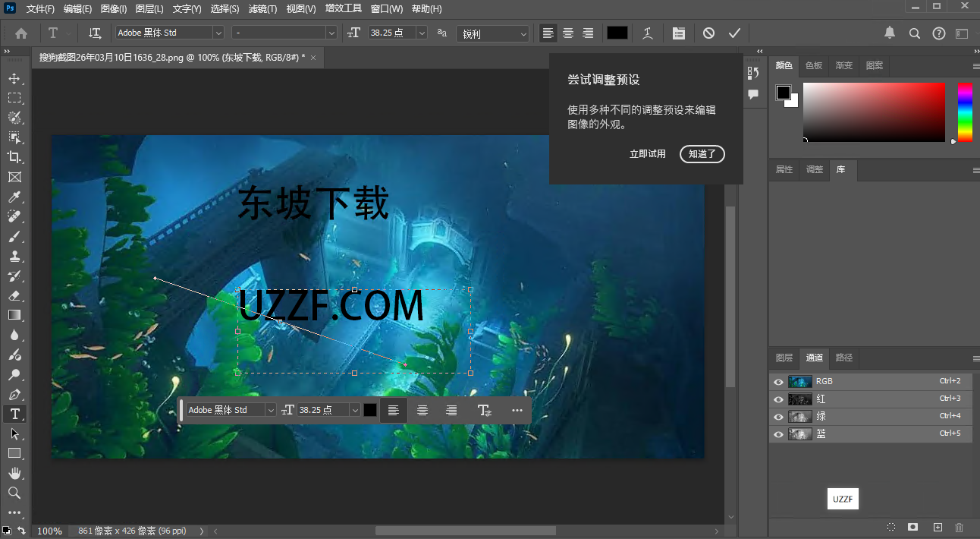Switch to the Zoom tool
This screenshot has width=980, height=539.
click(x=15, y=493)
